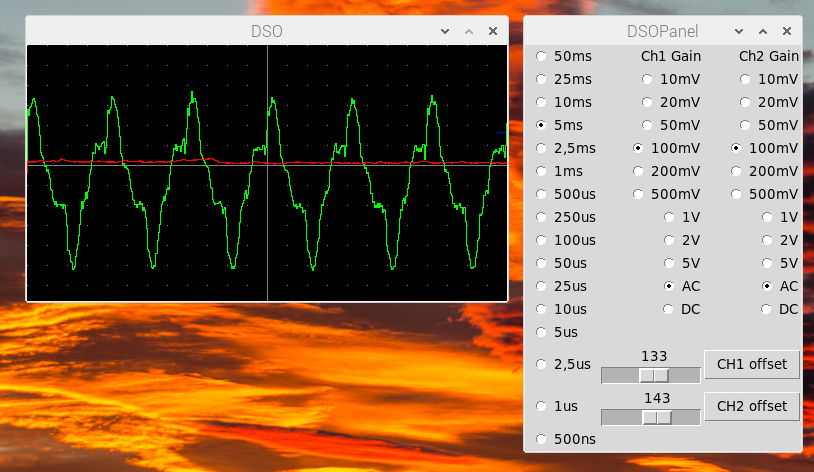The width and height of the screenshot is (814, 472).
Task: Set timebase to 50us
Action: (561, 263)
